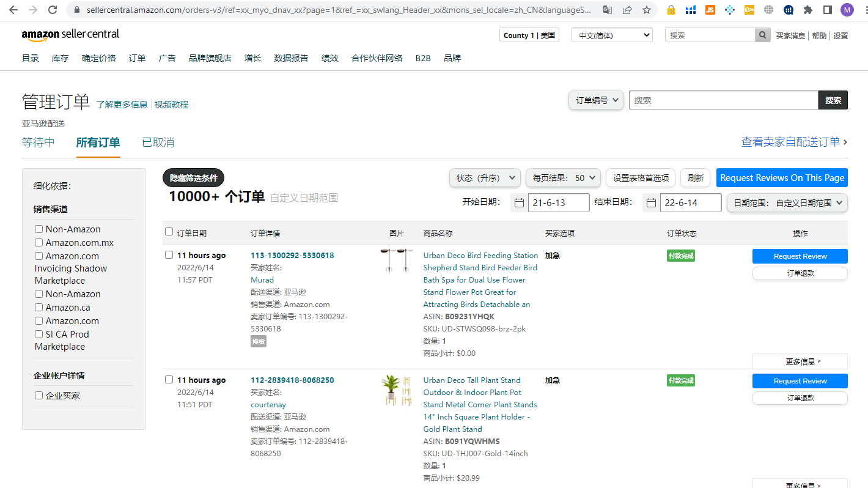868x488 pixels.
Task: Open the 库存 navigation menu
Action: click(60, 58)
